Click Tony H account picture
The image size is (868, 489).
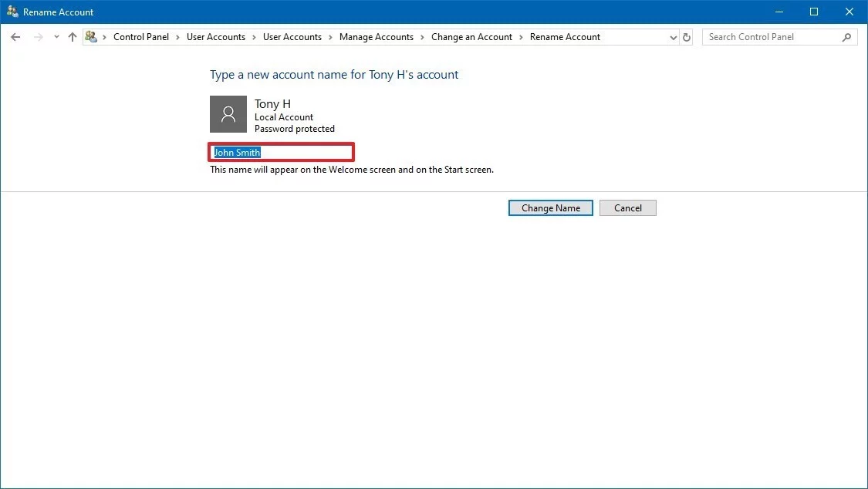pos(228,114)
